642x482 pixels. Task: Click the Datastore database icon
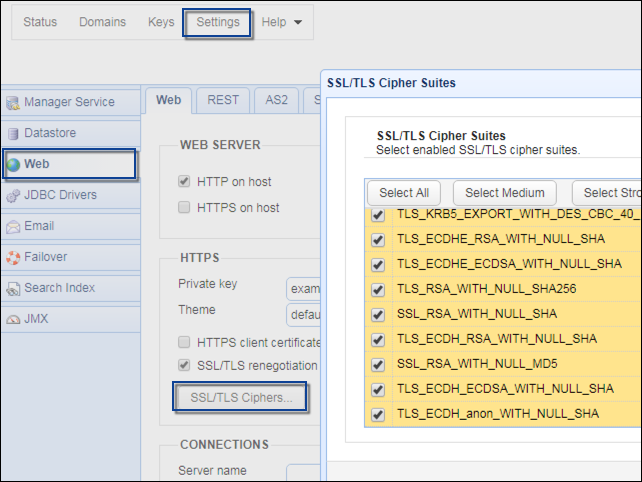coord(13,133)
